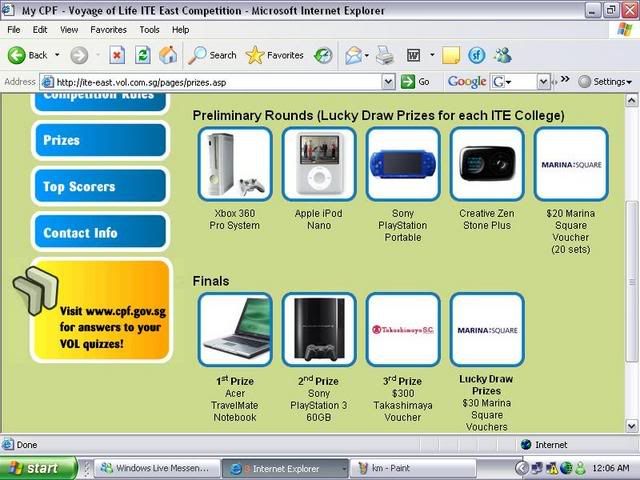Click the Visit www.cpf.gov.sg yellow banner

101,310
